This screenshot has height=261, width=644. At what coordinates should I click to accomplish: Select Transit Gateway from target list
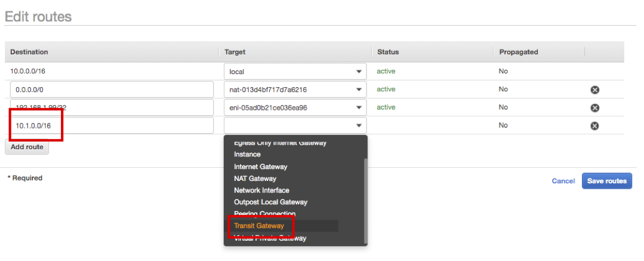click(x=259, y=226)
